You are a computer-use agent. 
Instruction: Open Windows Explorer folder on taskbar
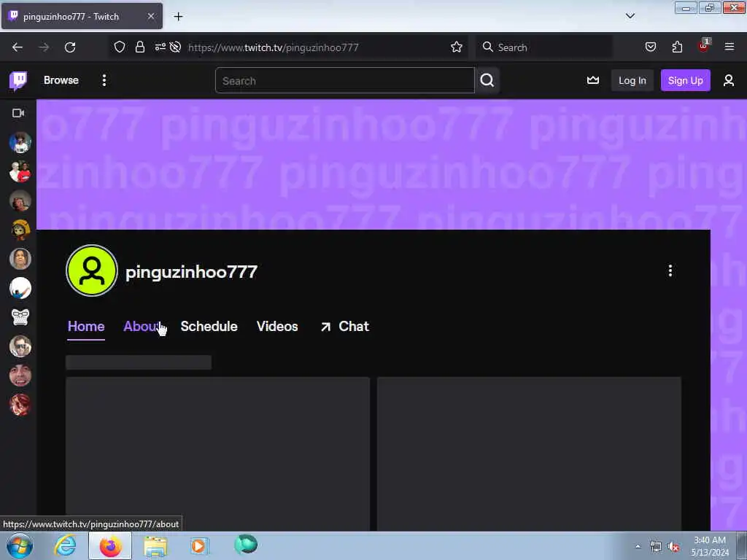pos(156,546)
